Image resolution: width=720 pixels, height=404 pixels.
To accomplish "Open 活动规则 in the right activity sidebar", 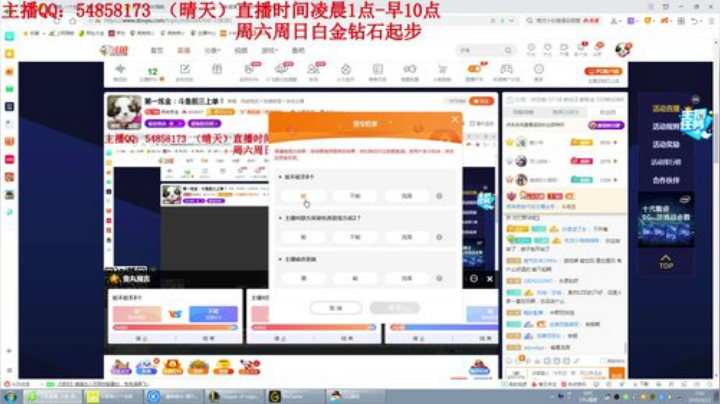I will point(666,126).
